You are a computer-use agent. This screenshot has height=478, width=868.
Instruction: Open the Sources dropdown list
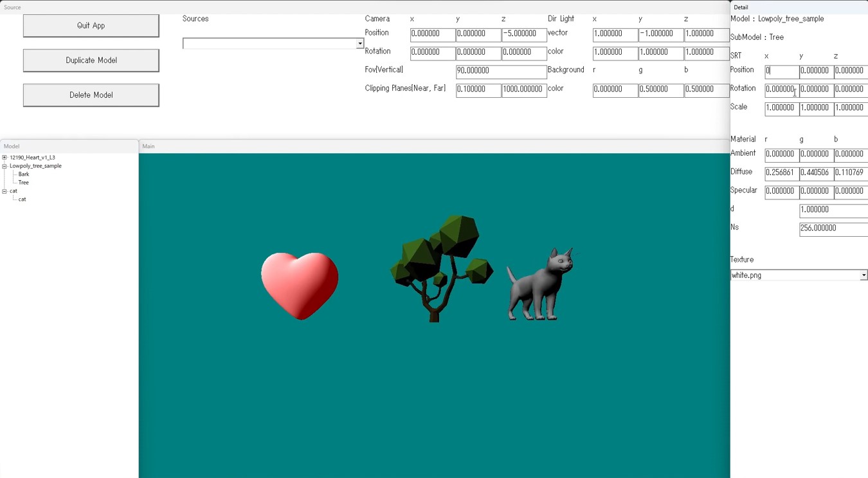point(360,44)
